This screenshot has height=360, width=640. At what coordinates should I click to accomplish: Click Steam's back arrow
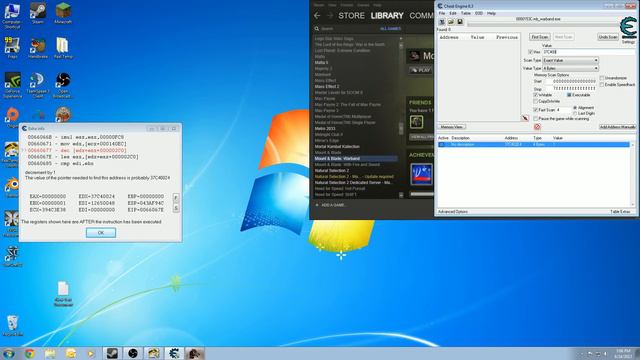(317, 16)
